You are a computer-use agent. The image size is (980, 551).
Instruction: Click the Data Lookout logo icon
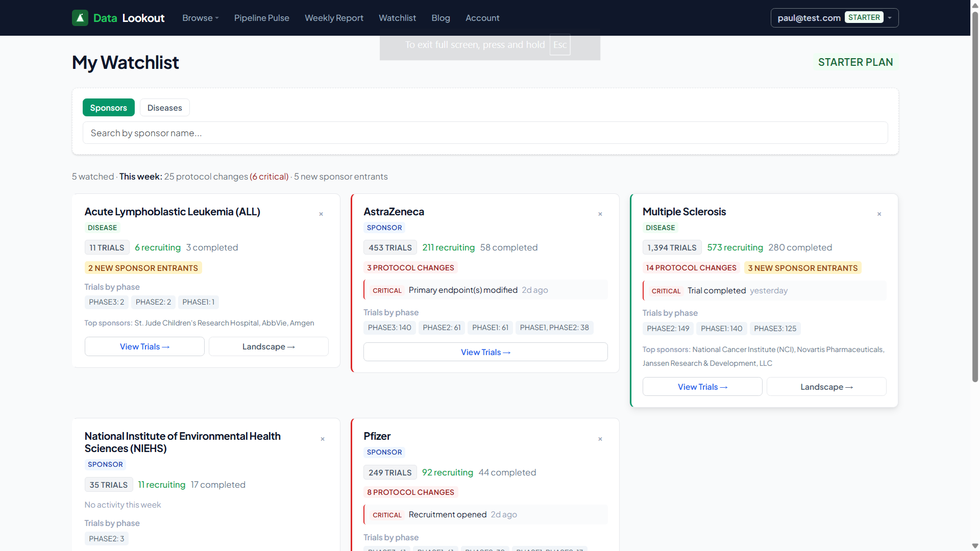[x=80, y=18]
